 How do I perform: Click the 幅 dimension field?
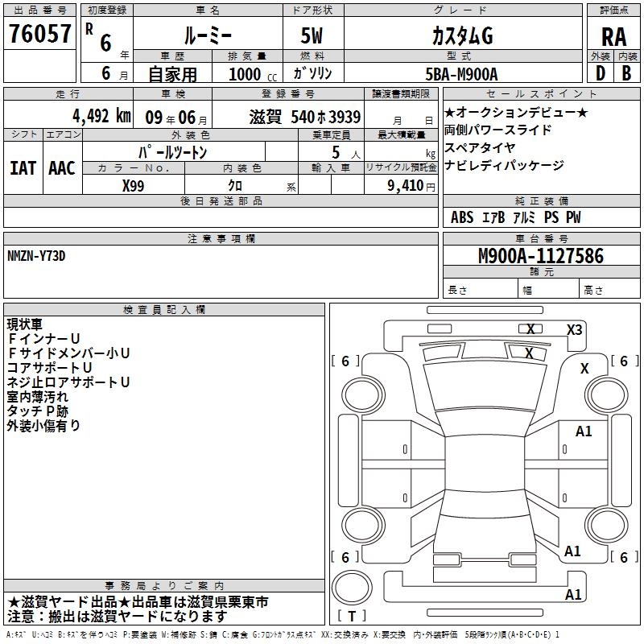coord(548,290)
